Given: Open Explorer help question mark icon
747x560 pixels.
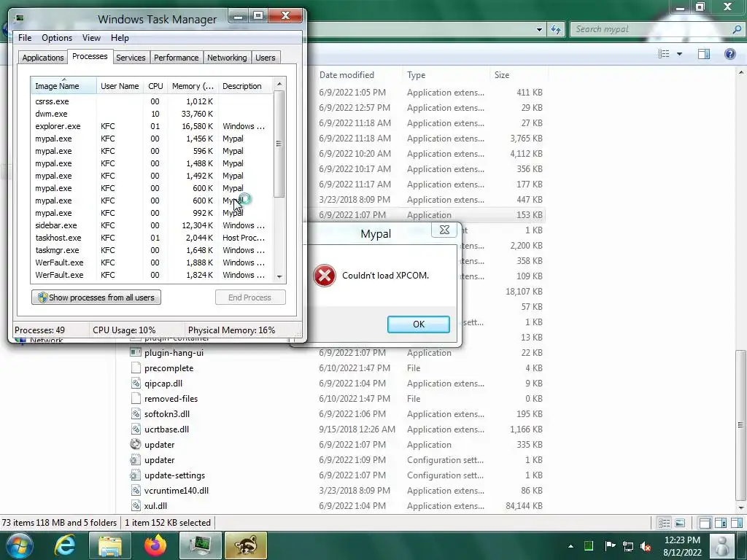Looking at the screenshot, I should 729,54.
